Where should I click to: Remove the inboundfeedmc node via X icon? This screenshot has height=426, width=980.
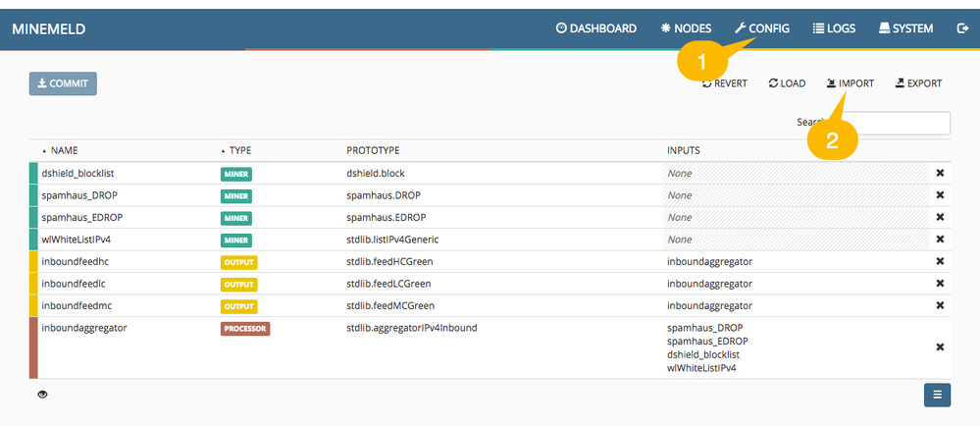click(940, 305)
